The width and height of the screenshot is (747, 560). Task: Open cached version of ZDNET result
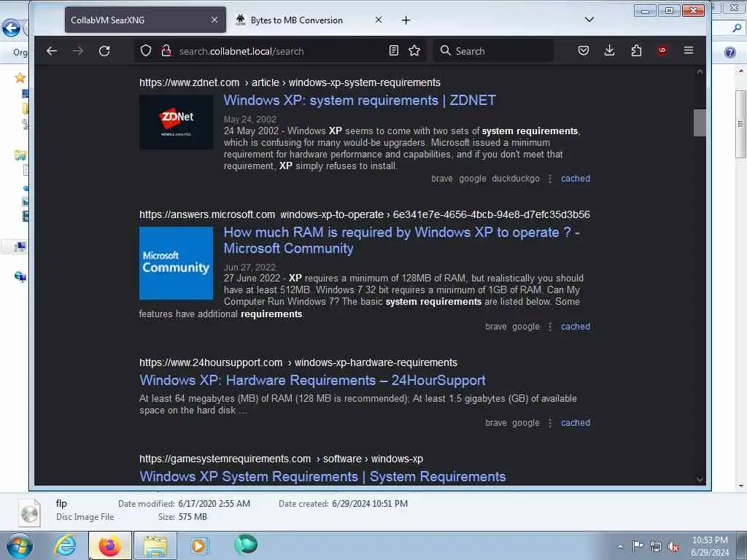tap(576, 179)
